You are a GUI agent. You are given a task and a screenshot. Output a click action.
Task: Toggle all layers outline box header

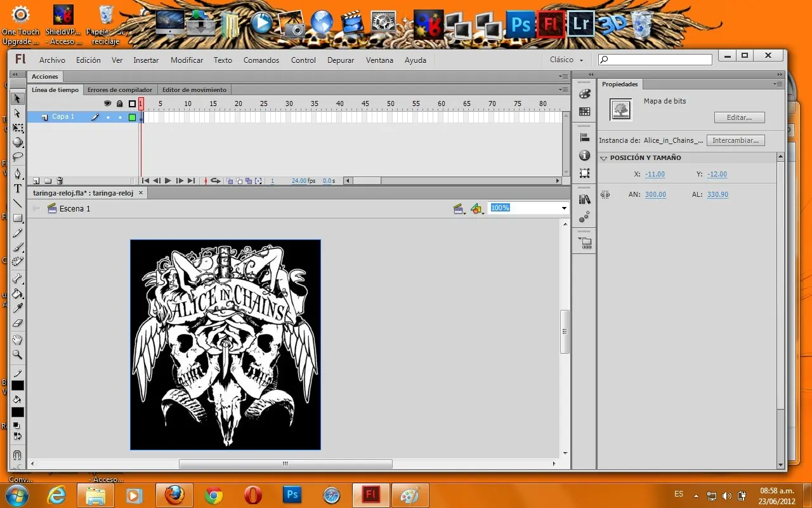pyautogui.click(x=132, y=104)
